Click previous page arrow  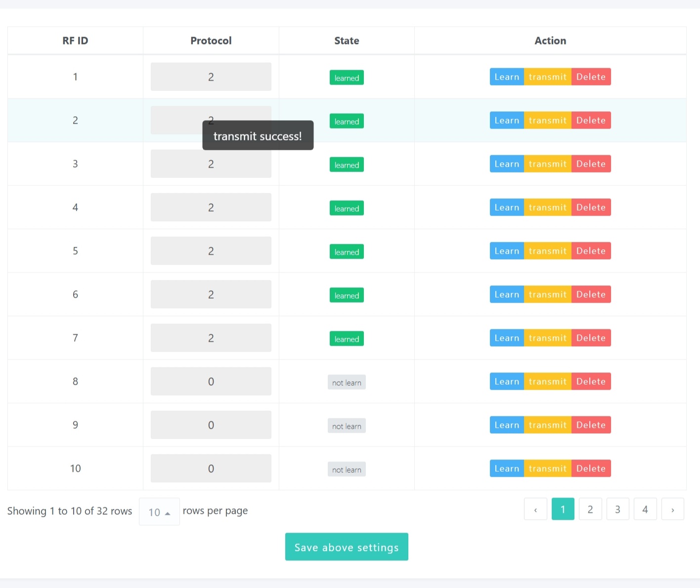point(535,509)
